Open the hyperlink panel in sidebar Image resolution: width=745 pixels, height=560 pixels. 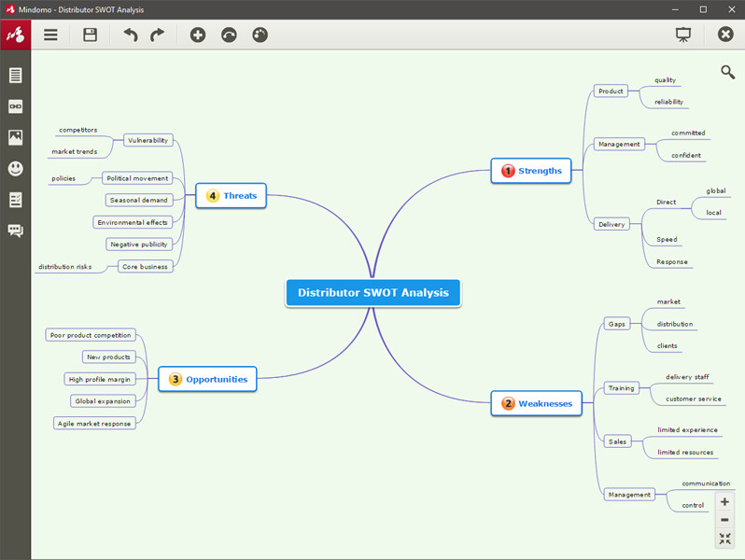(15, 106)
